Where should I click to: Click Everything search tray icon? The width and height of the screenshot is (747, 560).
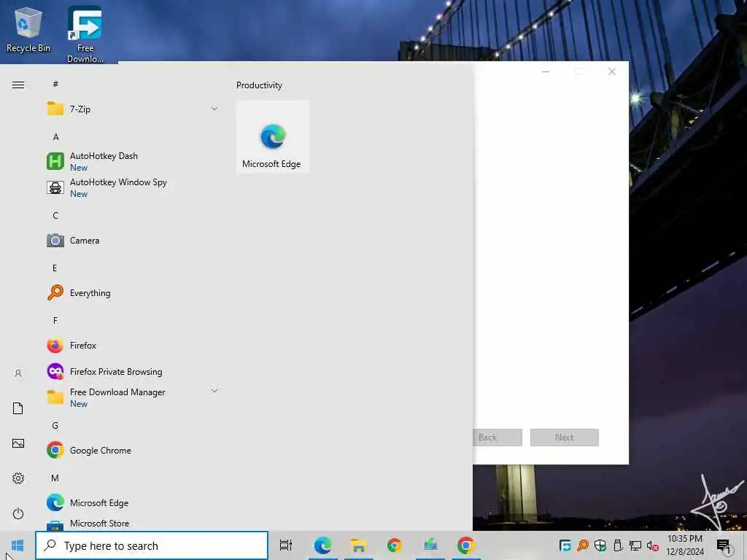[x=583, y=545]
